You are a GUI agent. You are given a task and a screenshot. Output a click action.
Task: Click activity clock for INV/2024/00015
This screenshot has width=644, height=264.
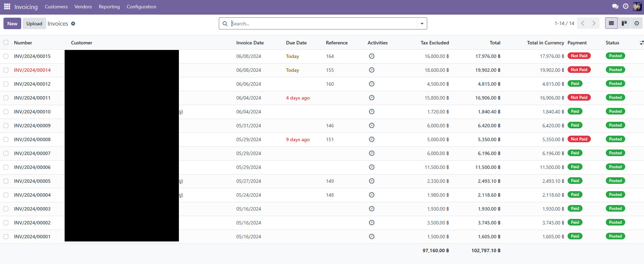click(x=371, y=56)
